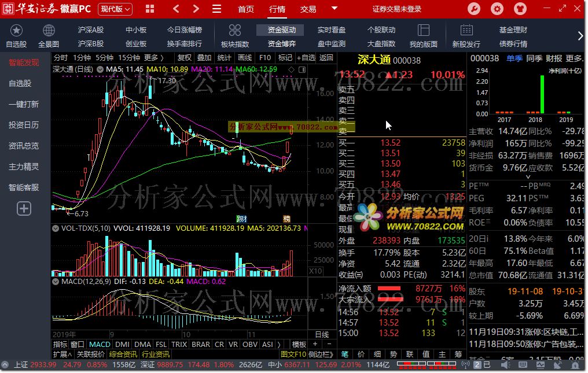The width and height of the screenshot is (588, 373).
Task: Open the triangle dropdown after 交易
Action: (335, 8)
